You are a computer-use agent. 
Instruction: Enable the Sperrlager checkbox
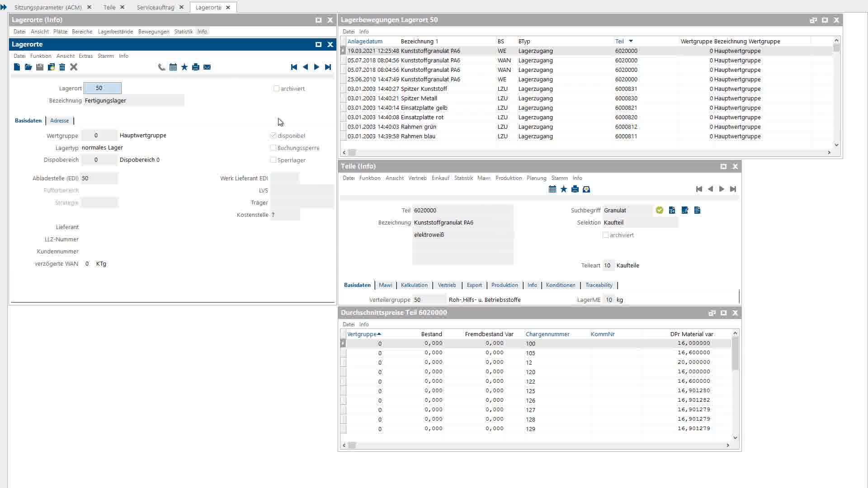(x=273, y=160)
